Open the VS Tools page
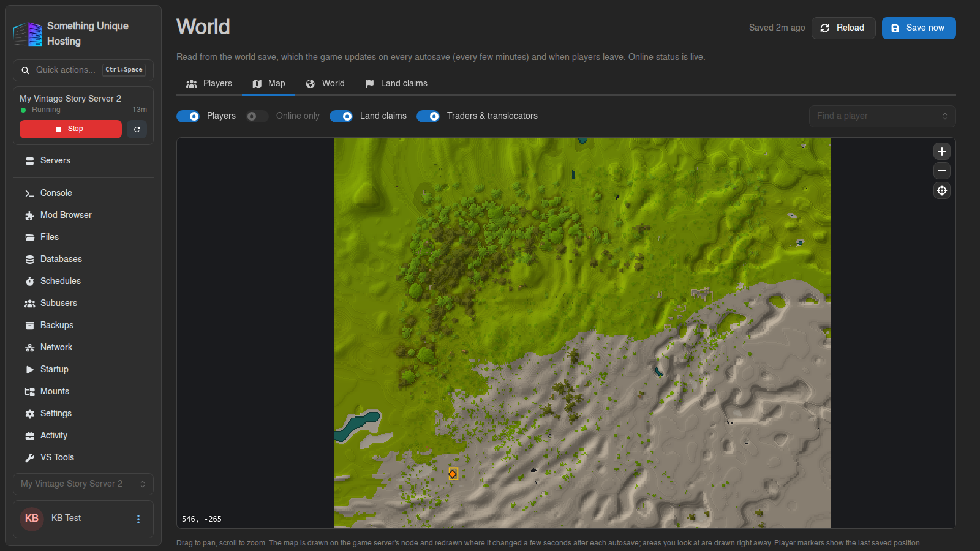The width and height of the screenshot is (980, 551). point(83,457)
